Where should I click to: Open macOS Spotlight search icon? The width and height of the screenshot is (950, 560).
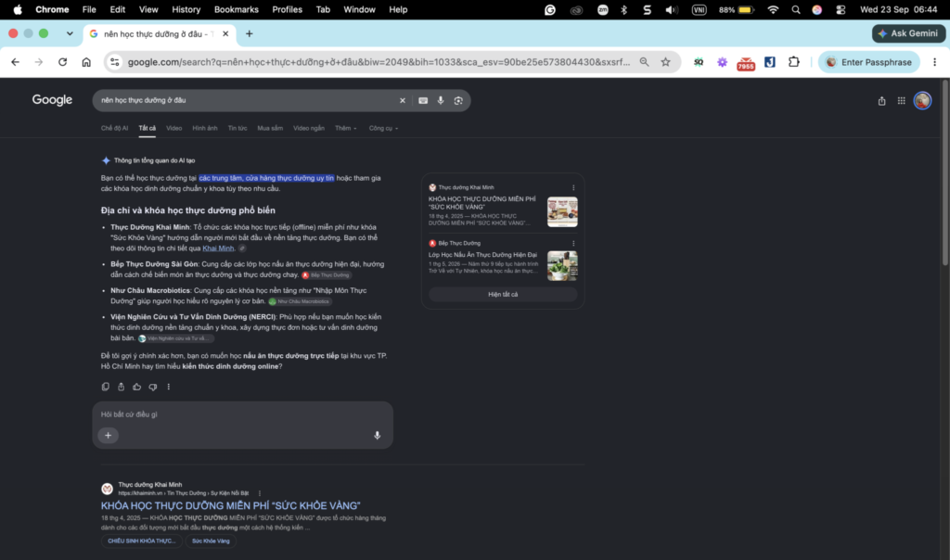click(x=795, y=9)
